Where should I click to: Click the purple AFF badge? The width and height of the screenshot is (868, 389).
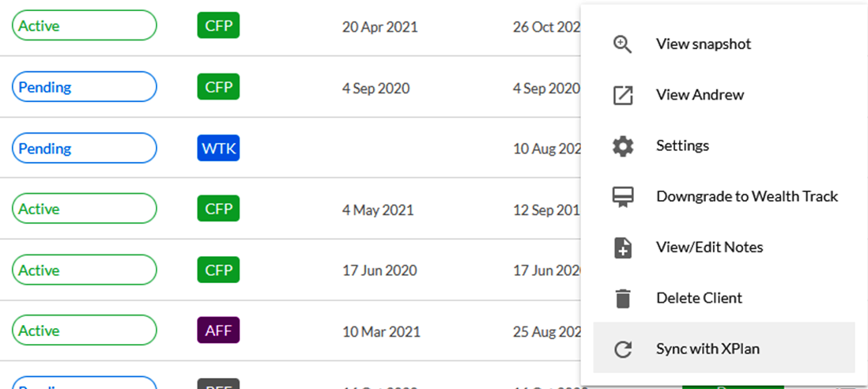click(x=218, y=331)
